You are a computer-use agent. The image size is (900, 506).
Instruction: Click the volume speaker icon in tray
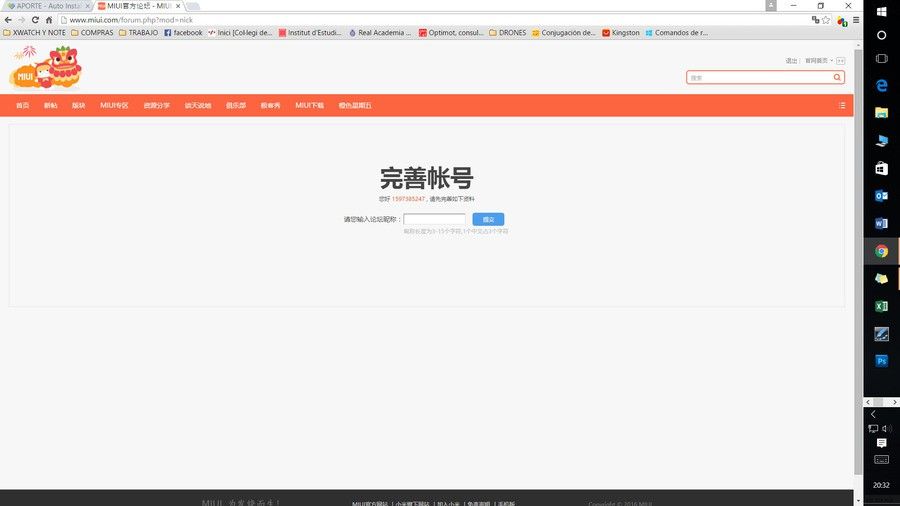(x=887, y=429)
